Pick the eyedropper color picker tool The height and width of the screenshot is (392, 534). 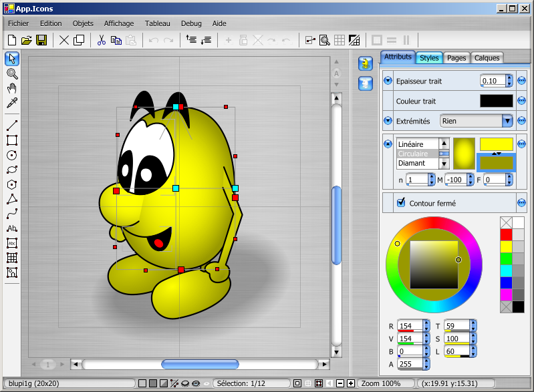point(11,103)
